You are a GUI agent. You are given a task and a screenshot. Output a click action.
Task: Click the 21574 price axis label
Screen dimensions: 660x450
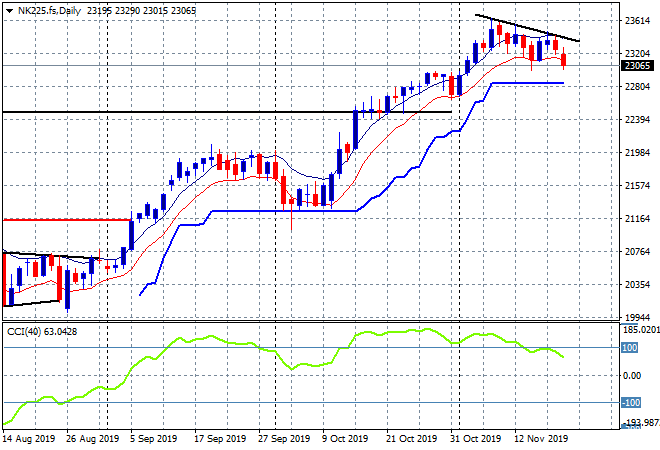[637, 185]
